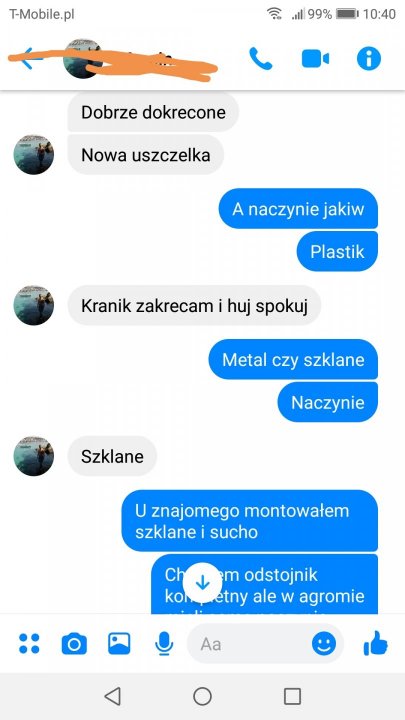Open recent apps with the square button
The height and width of the screenshot is (720, 405).
292,696
